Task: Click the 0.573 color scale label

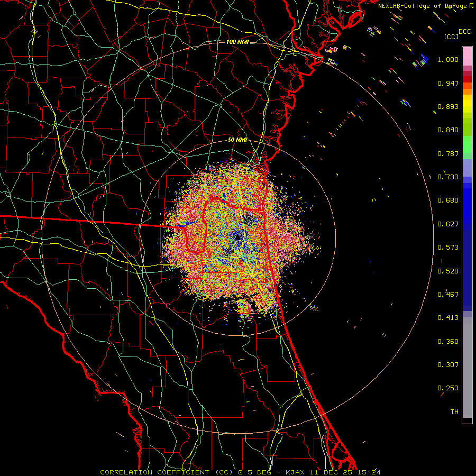Action: (x=448, y=248)
